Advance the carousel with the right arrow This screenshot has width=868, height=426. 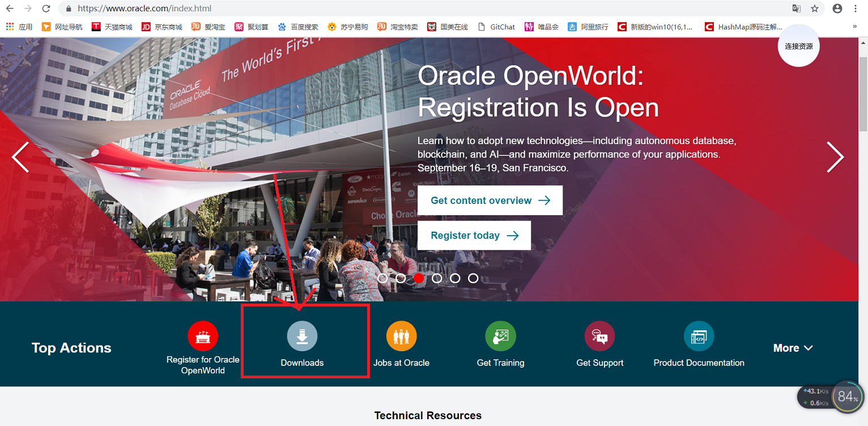[x=835, y=157]
